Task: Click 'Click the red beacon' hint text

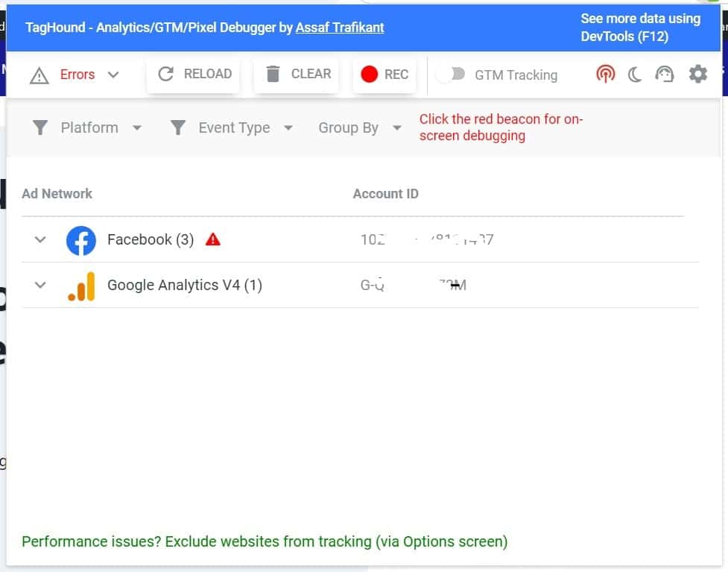Action: pos(501,128)
